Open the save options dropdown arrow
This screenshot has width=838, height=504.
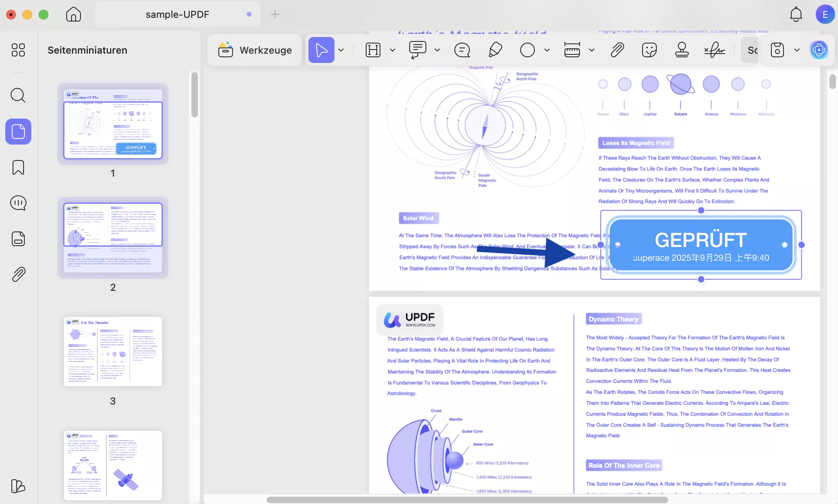click(x=797, y=50)
